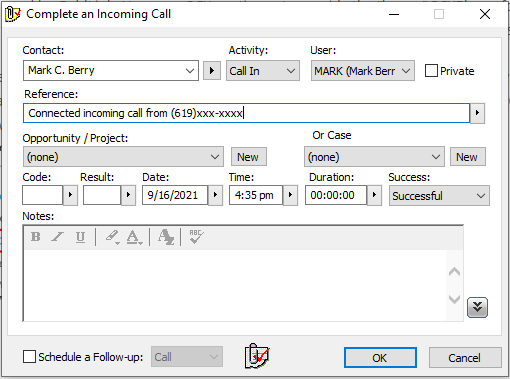Click the Notes scroll down arrow
The height and width of the screenshot is (379, 510).
click(x=454, y=299)
